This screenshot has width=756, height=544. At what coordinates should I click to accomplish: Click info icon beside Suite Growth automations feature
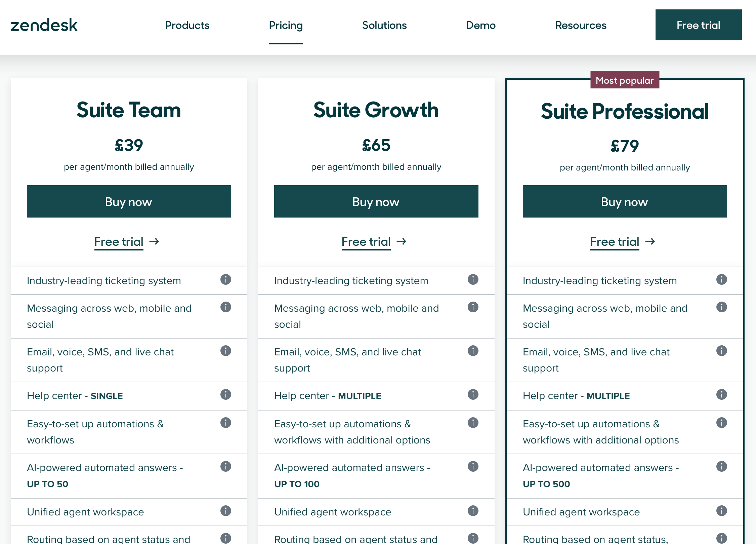coord(473,423)
